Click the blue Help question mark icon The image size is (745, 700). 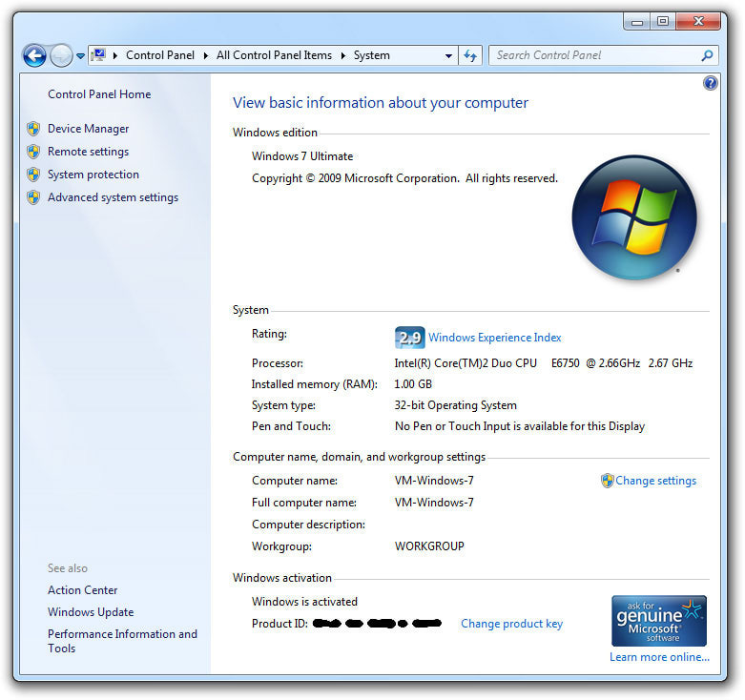tap(710, 84)
